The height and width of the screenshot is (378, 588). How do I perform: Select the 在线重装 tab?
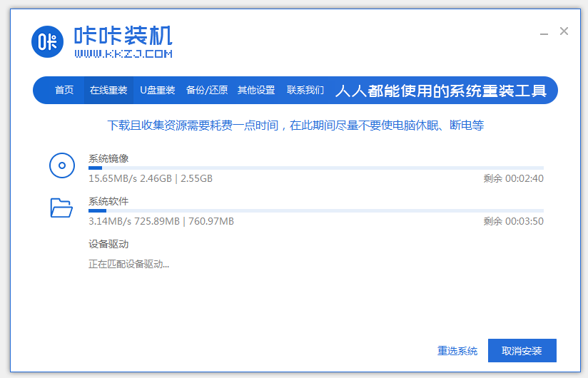pyautogui.click(x=108, y=91)
